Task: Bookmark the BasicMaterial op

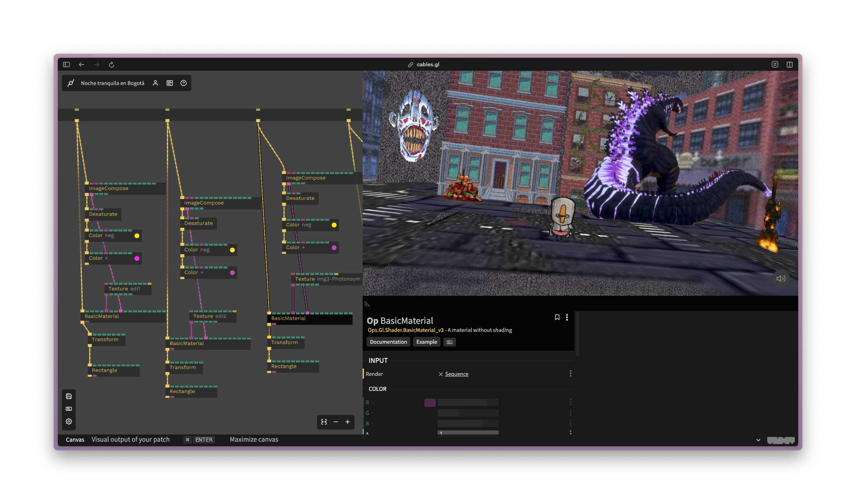Action: pos(557,317)
